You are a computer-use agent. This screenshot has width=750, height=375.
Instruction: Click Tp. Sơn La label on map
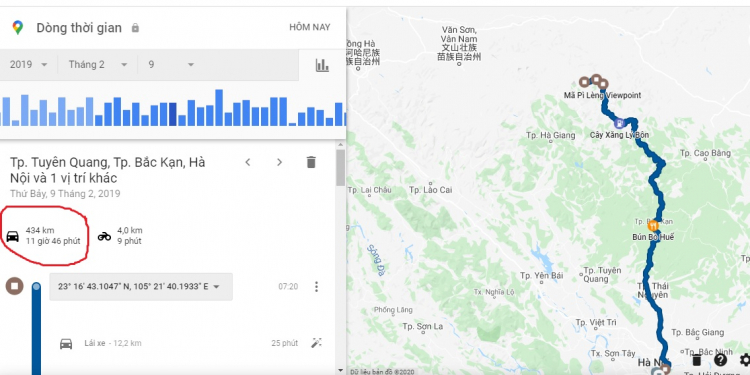pyautogui.click(x=422, y=327)
